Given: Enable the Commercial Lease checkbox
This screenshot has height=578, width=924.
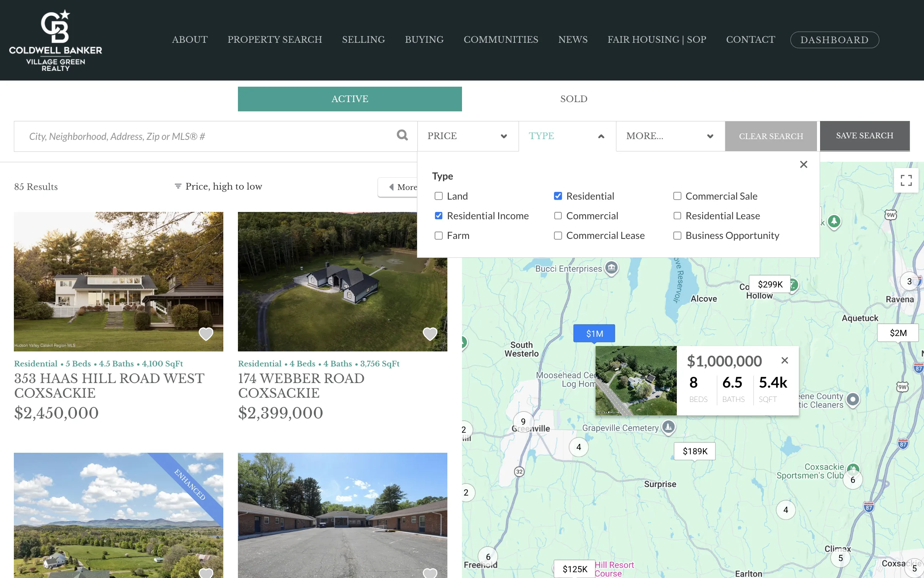Looking at the screenshot, I should point(558,235).
